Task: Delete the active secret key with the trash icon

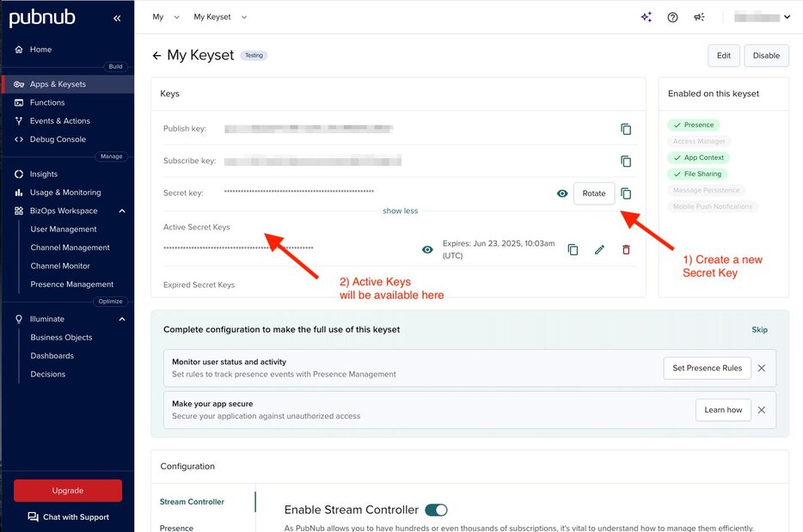Action: click(626, 249)
